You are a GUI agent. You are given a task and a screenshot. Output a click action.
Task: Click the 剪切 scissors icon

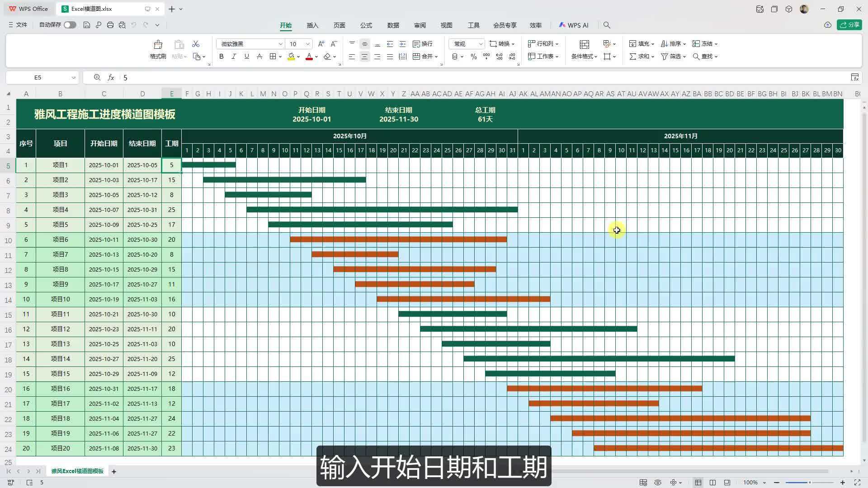(196, 44)
